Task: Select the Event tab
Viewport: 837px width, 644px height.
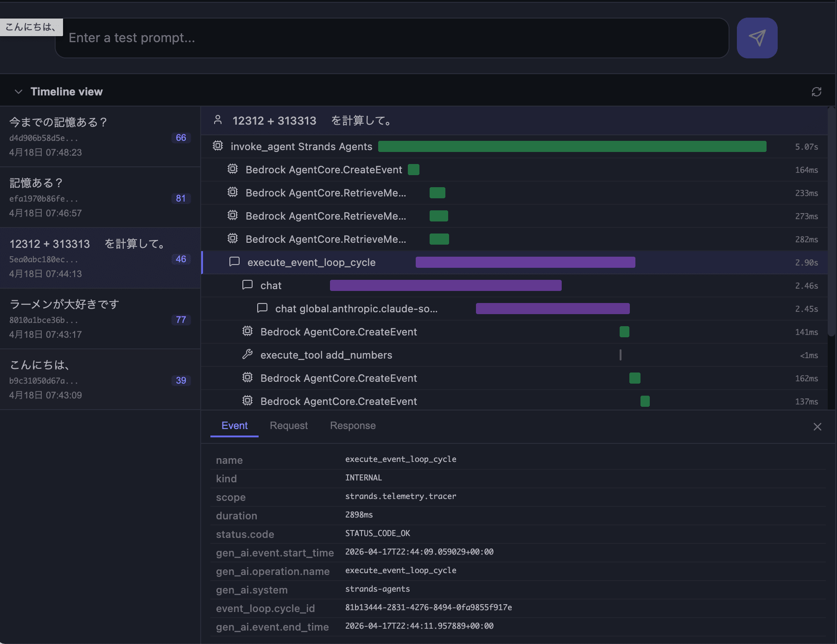Action: pos(235,426)
